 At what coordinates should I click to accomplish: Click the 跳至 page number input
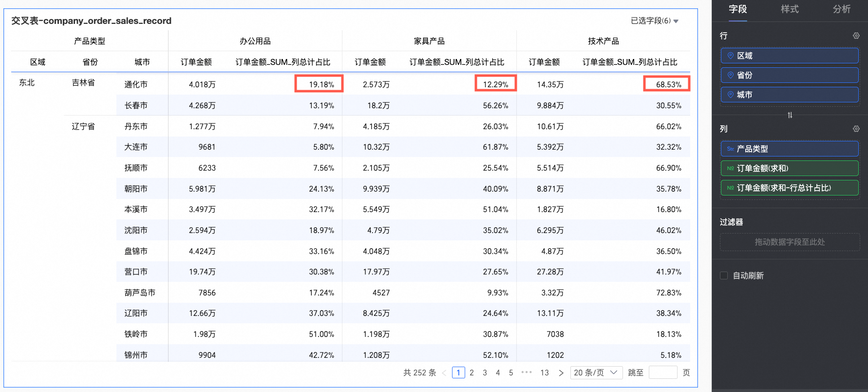tap(663, 372)
